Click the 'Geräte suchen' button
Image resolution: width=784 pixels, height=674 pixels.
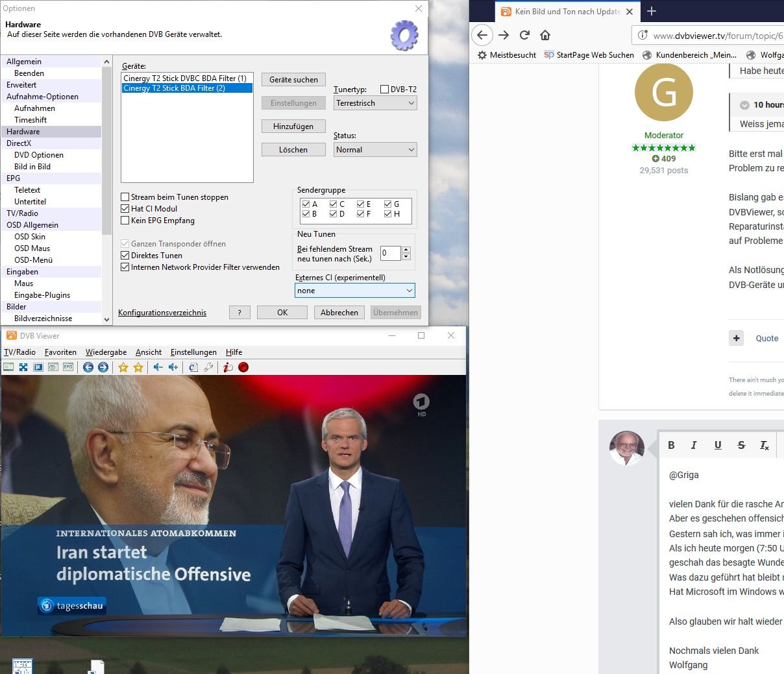click(x=293, y=80)
